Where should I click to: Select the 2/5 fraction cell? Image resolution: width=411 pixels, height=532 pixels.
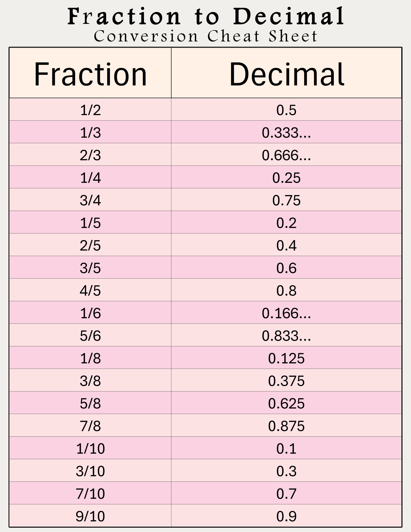tap(90, 245)
